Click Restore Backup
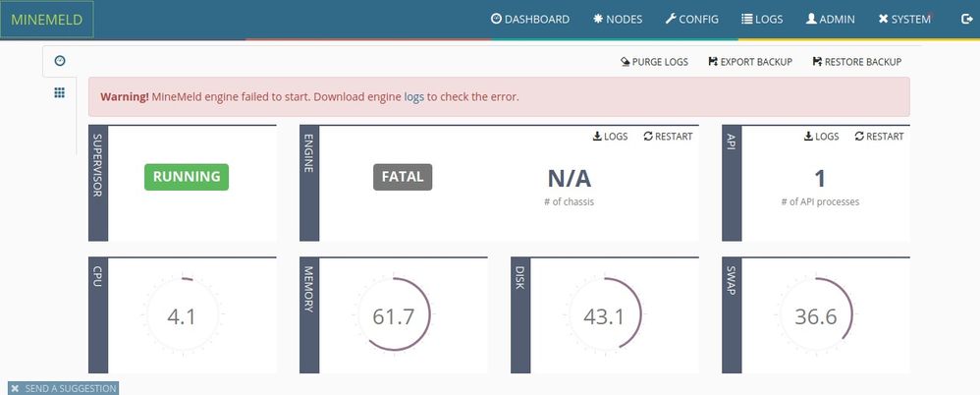Screen dimensions: 980x395 pyautogui.click(x=856, y=62)
